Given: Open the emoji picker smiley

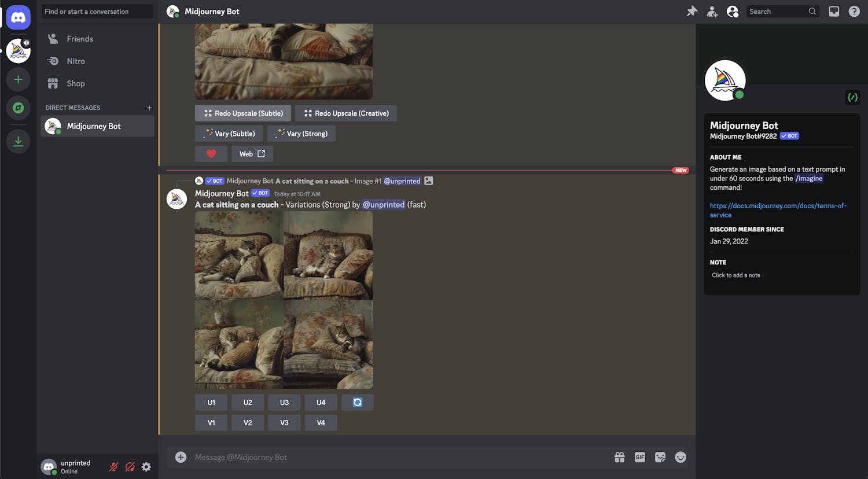Looking at the screenshot, I should 681,457.
